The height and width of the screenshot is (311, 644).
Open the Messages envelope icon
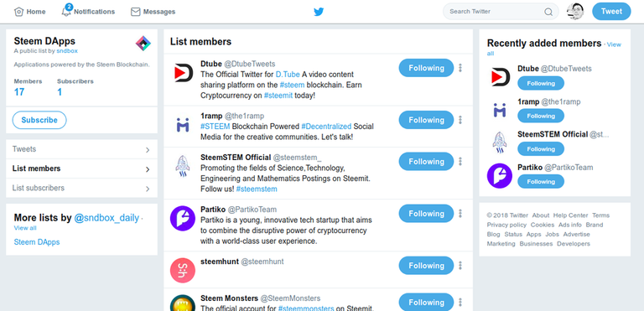coord(136,12)
